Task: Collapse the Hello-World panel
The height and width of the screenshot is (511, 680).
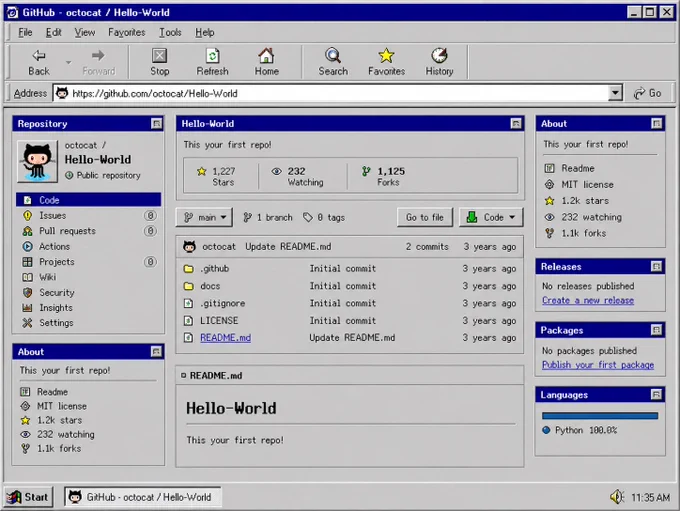Action: click(x=516, y=124)
